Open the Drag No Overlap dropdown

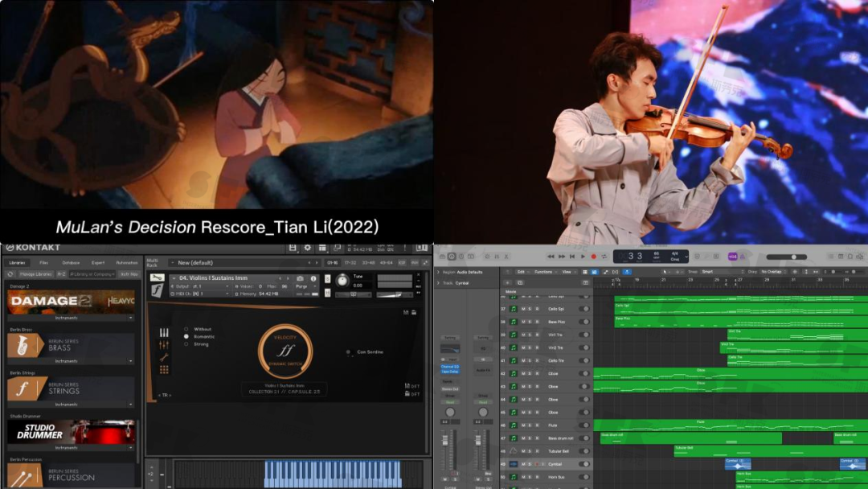(773, 272)
